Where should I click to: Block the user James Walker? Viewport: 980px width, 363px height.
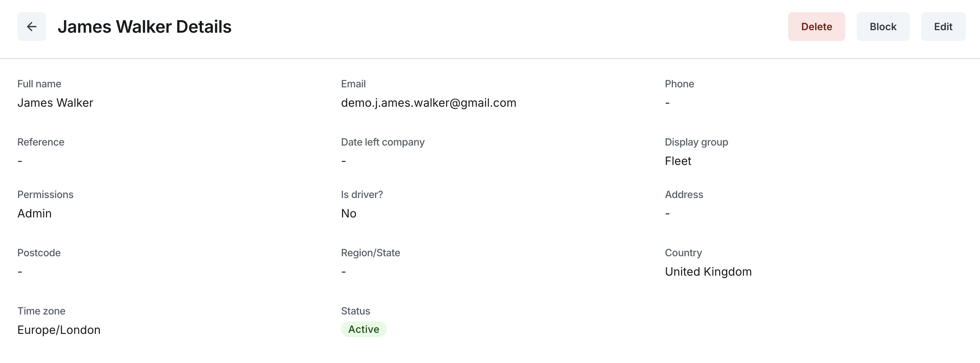tap(883, 27)
